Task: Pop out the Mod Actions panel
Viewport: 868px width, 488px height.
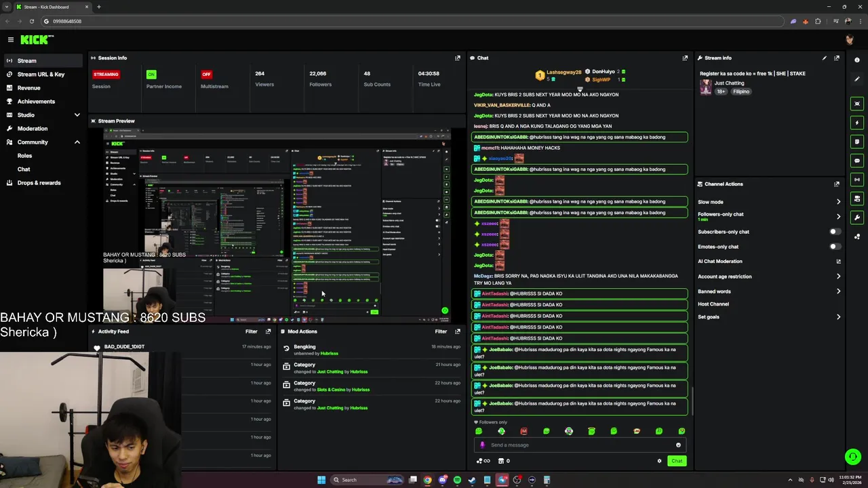Action: point(458,331)
